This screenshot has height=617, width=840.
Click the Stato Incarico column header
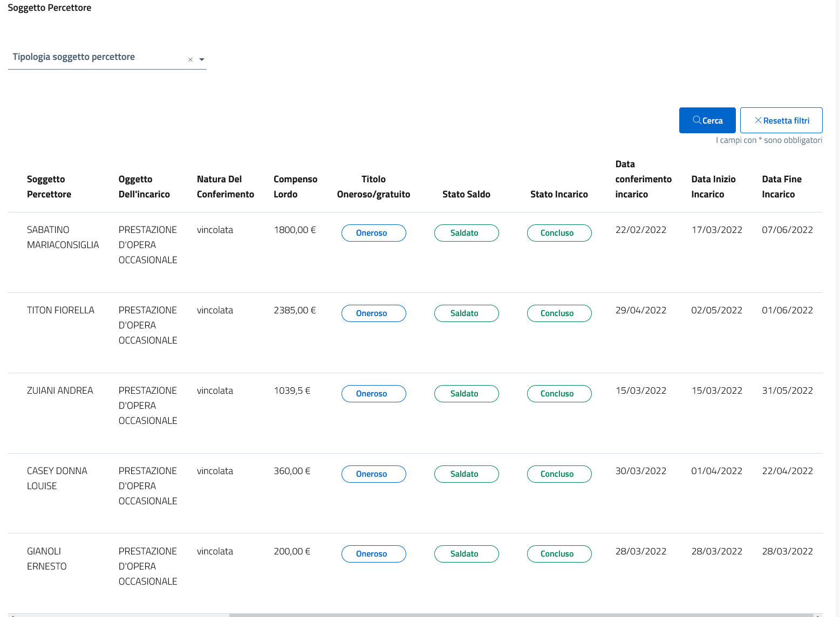(559, 194)
